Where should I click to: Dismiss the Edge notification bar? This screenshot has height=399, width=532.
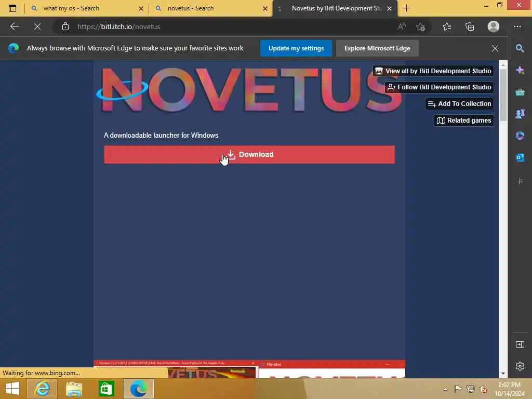(495, 48)
